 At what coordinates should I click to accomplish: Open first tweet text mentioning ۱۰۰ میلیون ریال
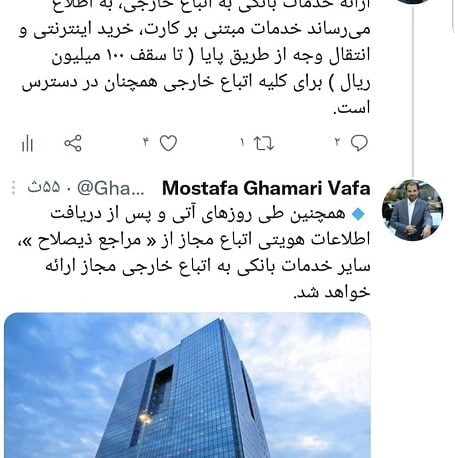click(194, 57)
